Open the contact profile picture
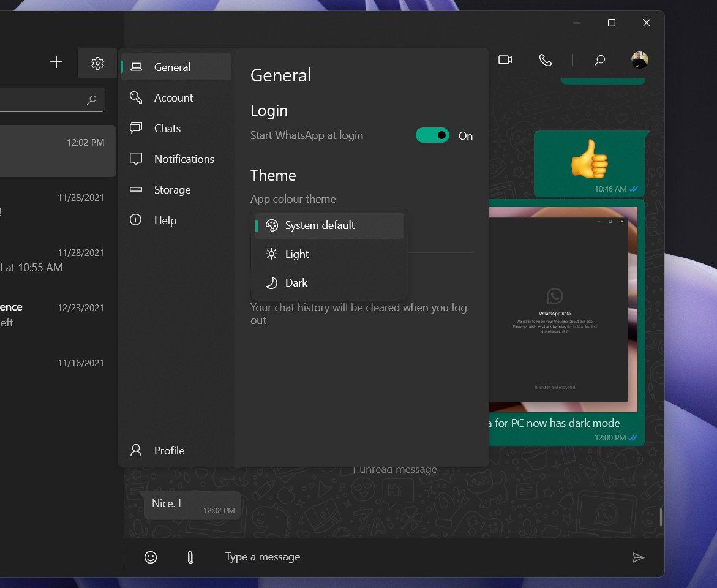This screenshot has height=588, width=717. pyautogui.click(x=639, y=60)
